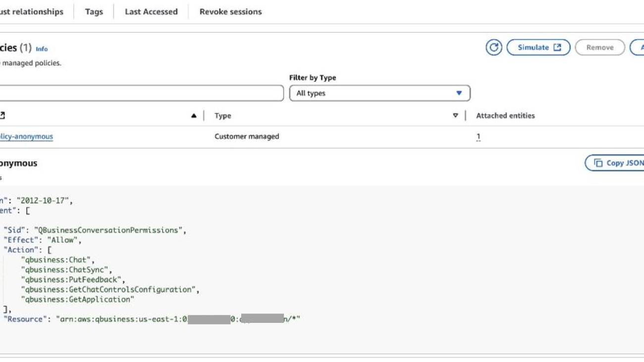The width and height of the screenshot is (644, 362).
Task: Click the "qbusiness:GetApplication" line
Action: 78,299
